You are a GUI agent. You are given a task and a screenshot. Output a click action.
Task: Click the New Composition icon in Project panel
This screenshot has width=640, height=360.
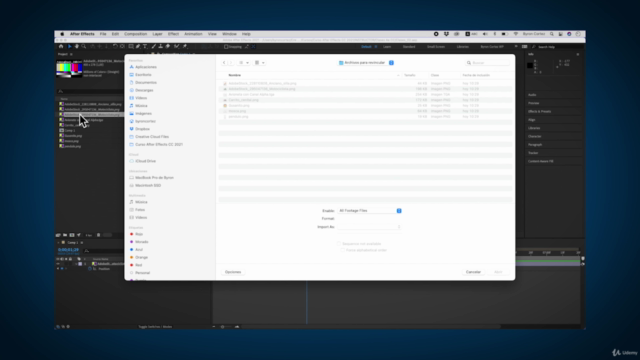click(x=72, y=235)
